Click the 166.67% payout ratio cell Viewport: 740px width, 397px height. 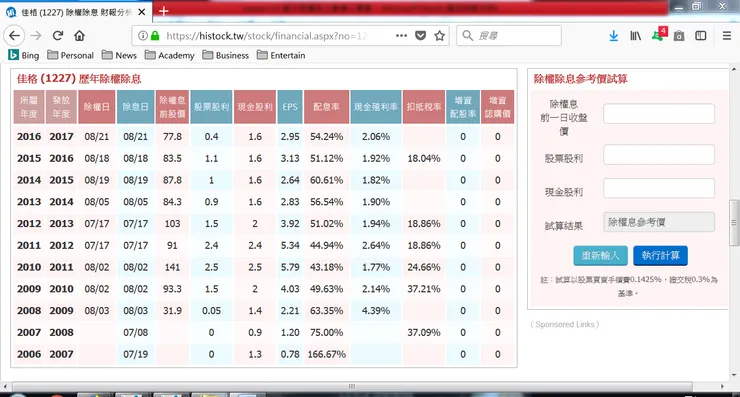[327, 354]
